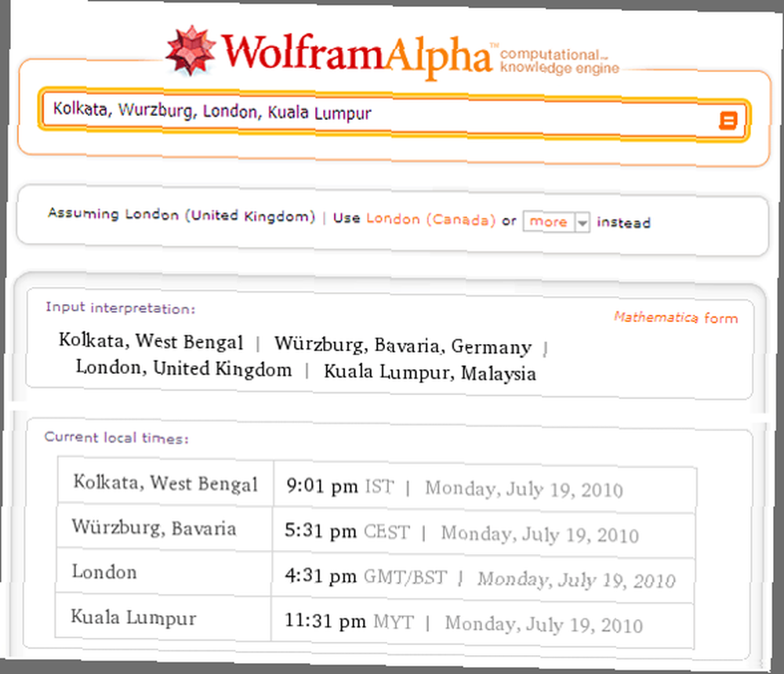Click the date in the Kolkata row
The image size is (784, 674).
click(x=524, y=488)
